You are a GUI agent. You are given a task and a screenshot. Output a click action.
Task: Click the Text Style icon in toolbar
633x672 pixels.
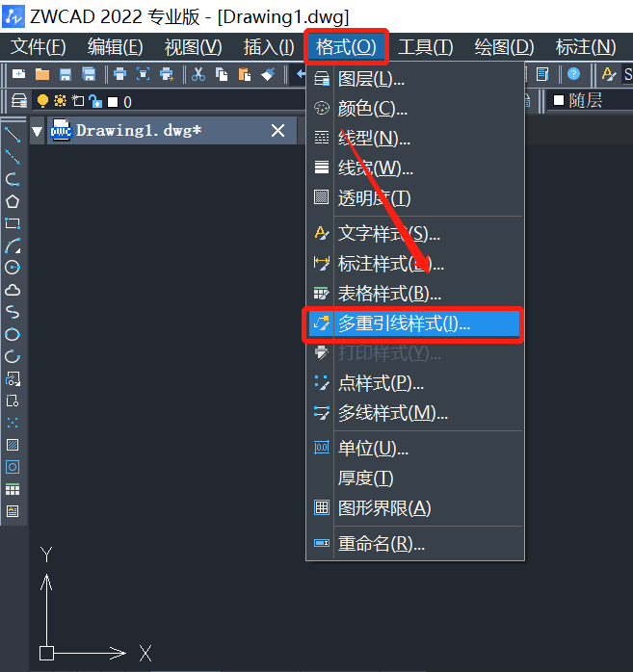click(609, 74)
